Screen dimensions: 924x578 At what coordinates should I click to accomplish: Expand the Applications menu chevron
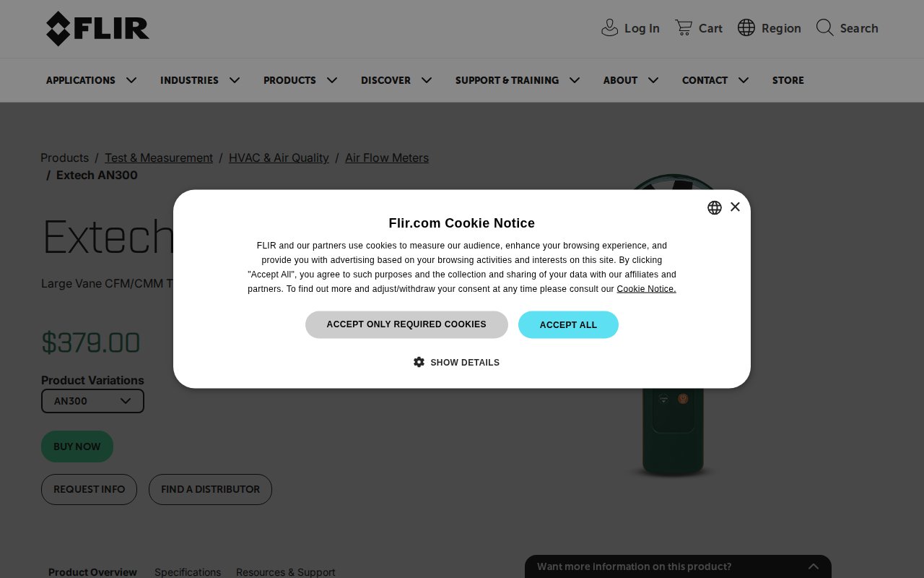point(131,80)
